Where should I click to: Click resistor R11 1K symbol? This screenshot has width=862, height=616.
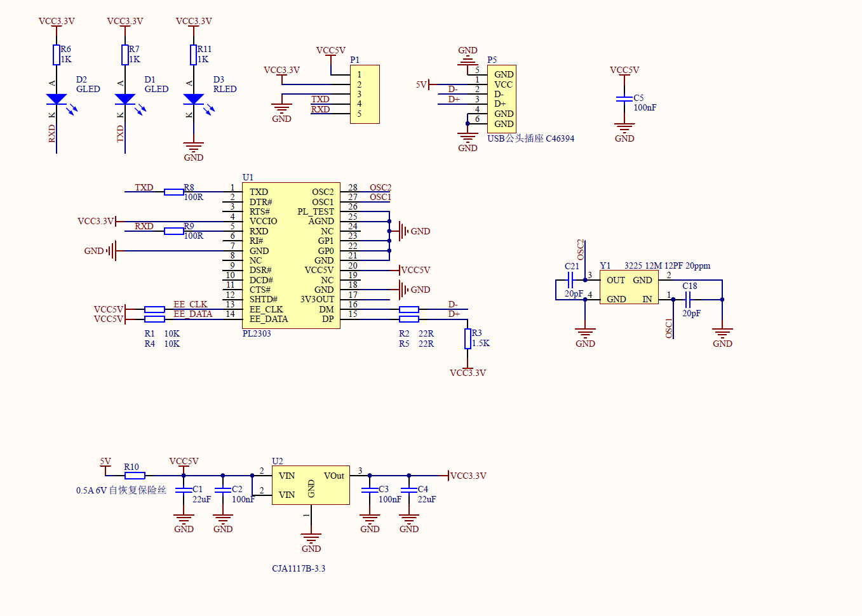pos(194,55)
